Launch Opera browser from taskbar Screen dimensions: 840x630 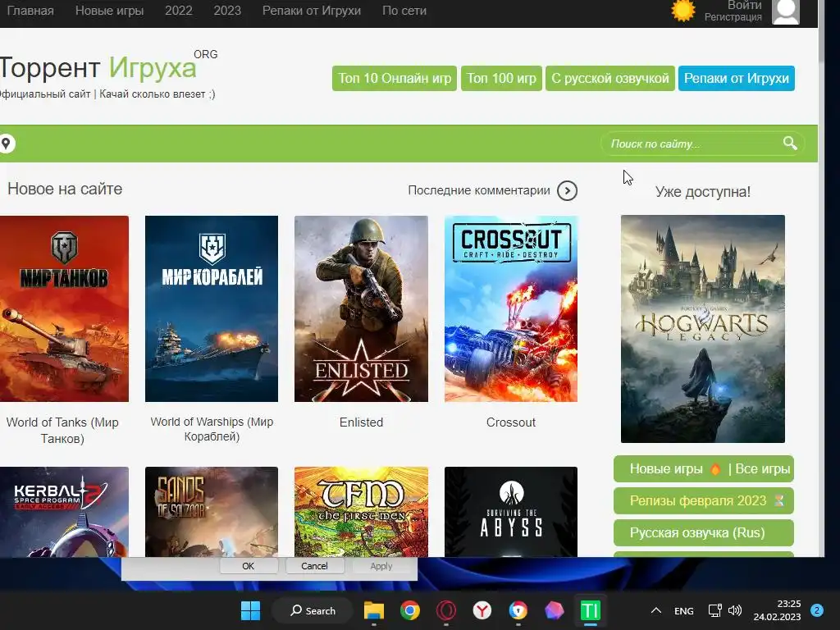tap(445, 610)
